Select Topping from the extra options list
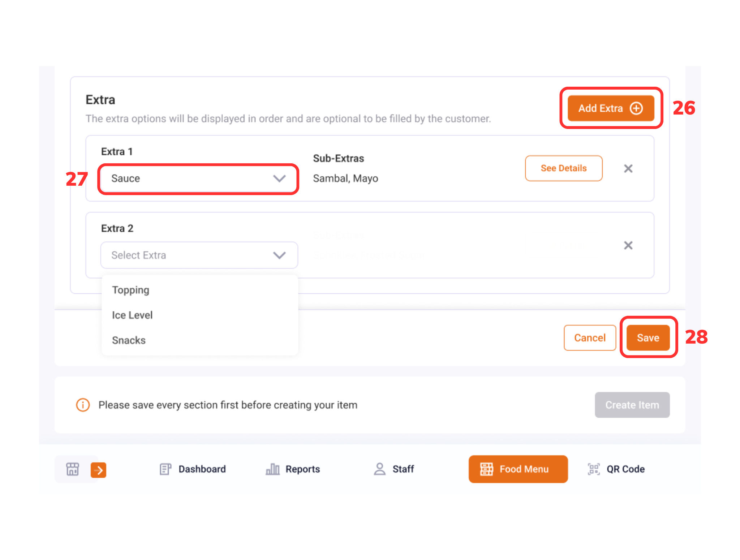The width and height of the screenshot is (740, 560). point(130,290)
